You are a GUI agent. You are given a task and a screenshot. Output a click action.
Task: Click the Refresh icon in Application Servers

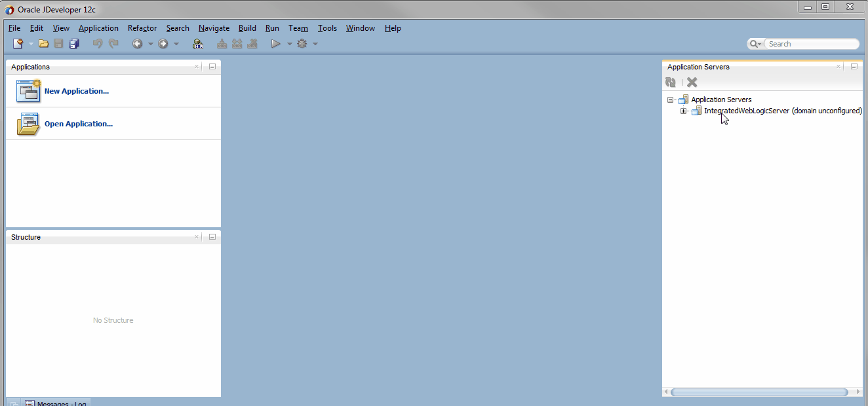tap(671, 83)
